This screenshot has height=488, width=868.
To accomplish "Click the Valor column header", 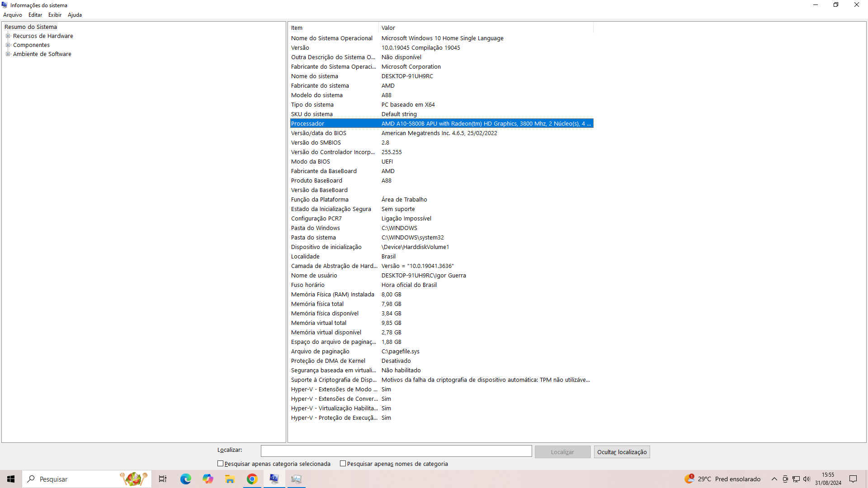I will tap(486, 28).
